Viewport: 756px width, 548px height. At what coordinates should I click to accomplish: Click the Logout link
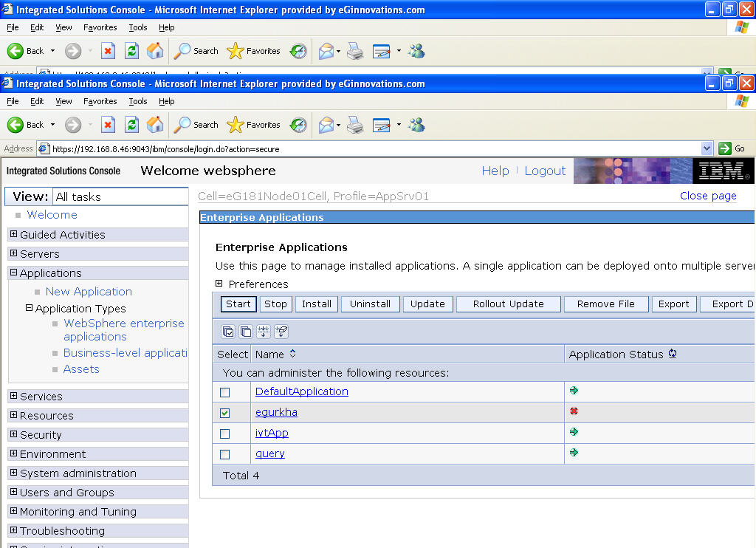(545, 171)
